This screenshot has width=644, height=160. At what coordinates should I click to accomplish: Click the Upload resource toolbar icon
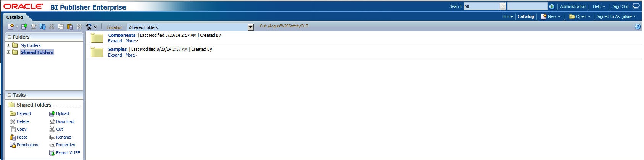click(x=24, y=27)
